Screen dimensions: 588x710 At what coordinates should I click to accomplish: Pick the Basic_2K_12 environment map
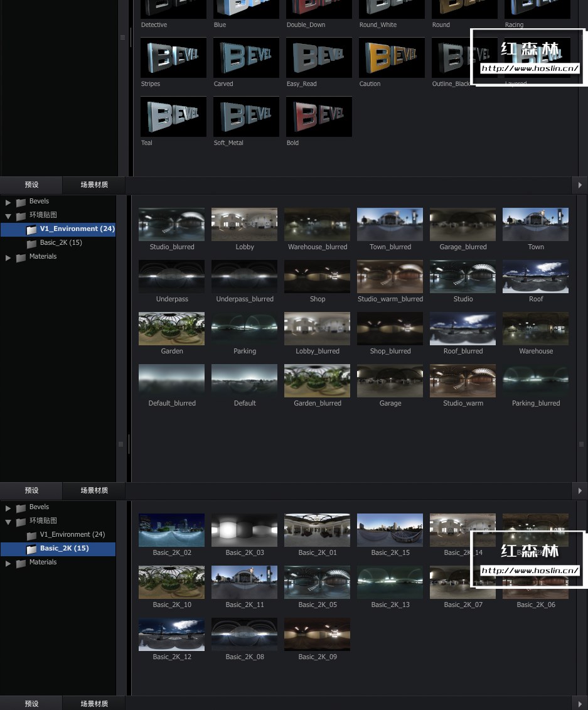tap(171, 635)
